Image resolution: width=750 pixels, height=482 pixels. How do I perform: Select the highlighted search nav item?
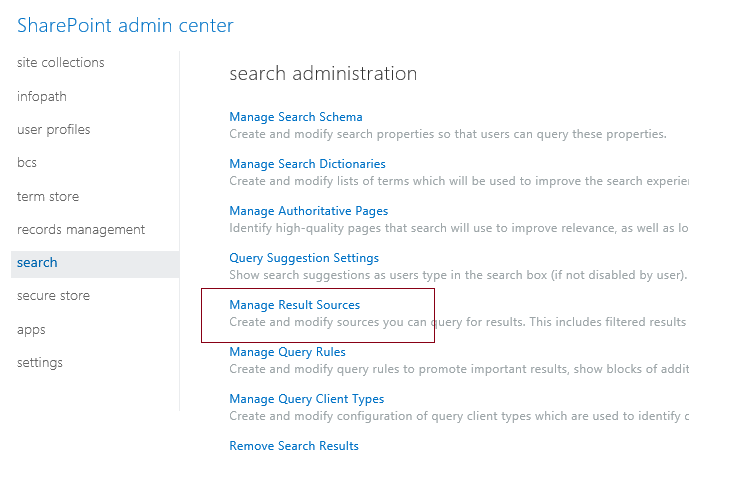point(95,263)
